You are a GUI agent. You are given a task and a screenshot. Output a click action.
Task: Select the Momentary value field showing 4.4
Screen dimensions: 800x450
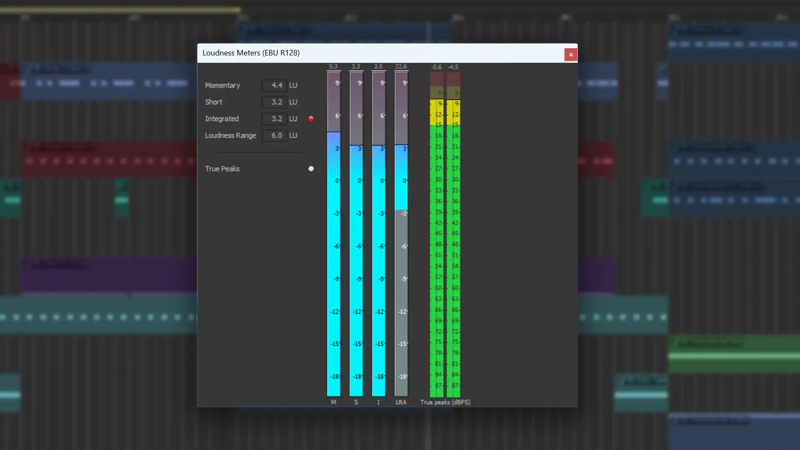[x=274, y=85]
